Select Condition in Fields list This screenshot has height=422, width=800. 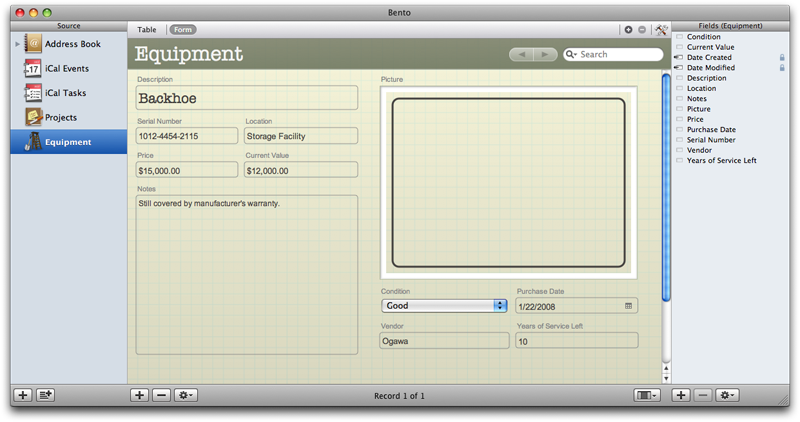(x=704, y=37)
